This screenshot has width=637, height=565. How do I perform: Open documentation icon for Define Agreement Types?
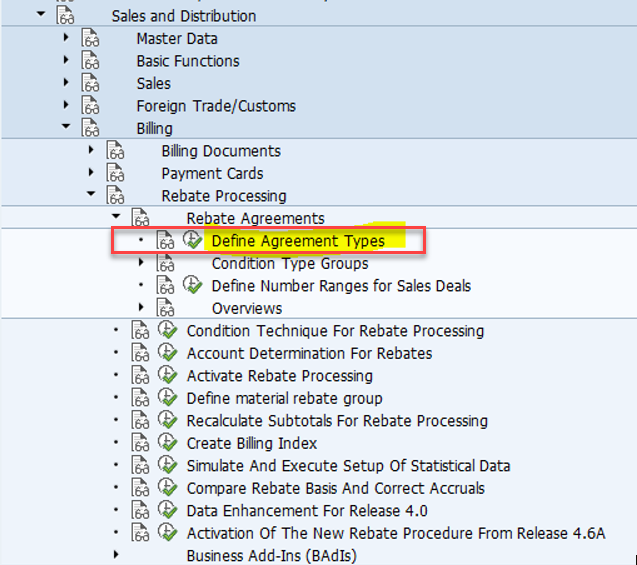pos(166,240)
